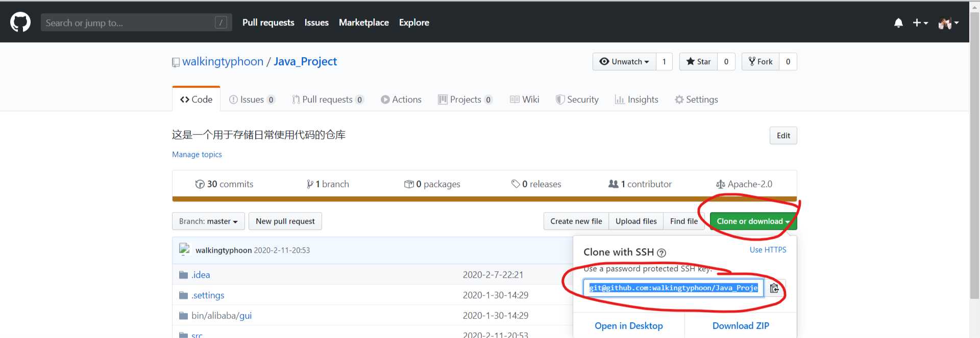Open commit 2020-1-30-14:29 for .settings
The image size is (980, 338).
click(x=496, y=295)
